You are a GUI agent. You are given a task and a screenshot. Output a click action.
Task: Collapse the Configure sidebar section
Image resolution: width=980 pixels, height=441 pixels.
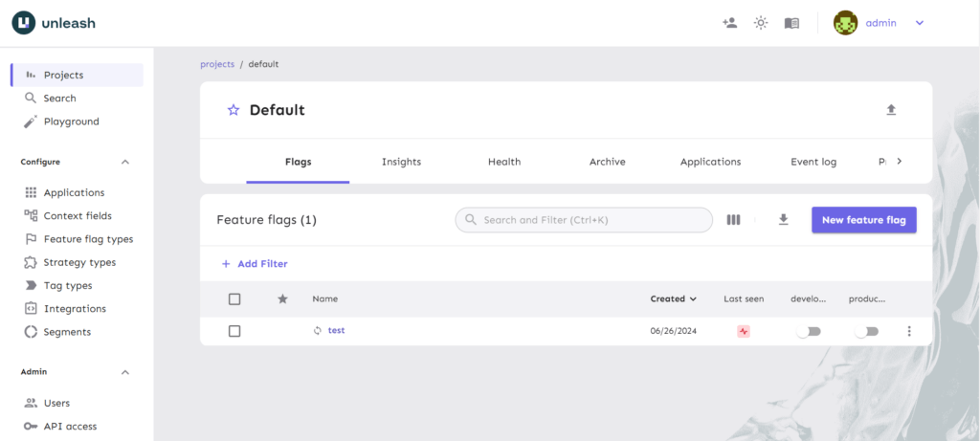click(x=125, y=162)
